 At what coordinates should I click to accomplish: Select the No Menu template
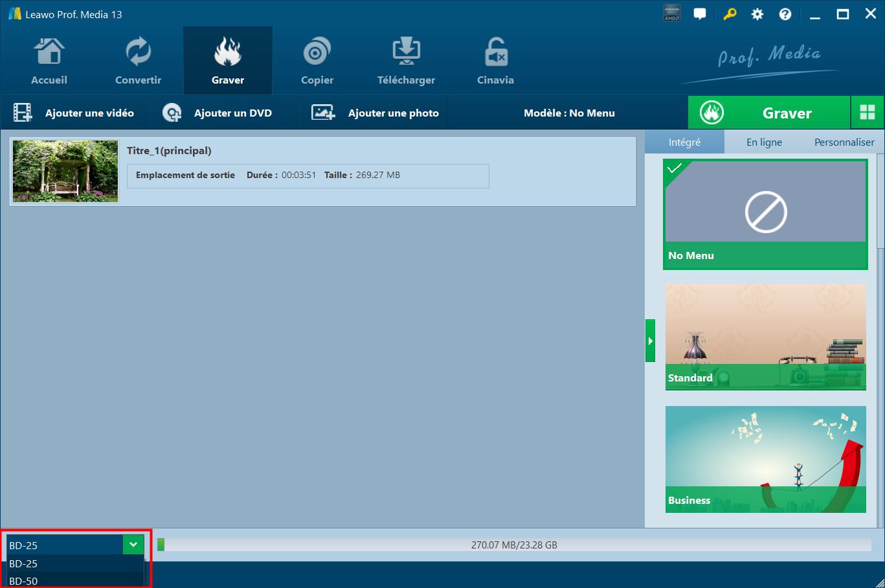[x=766, y=214]
